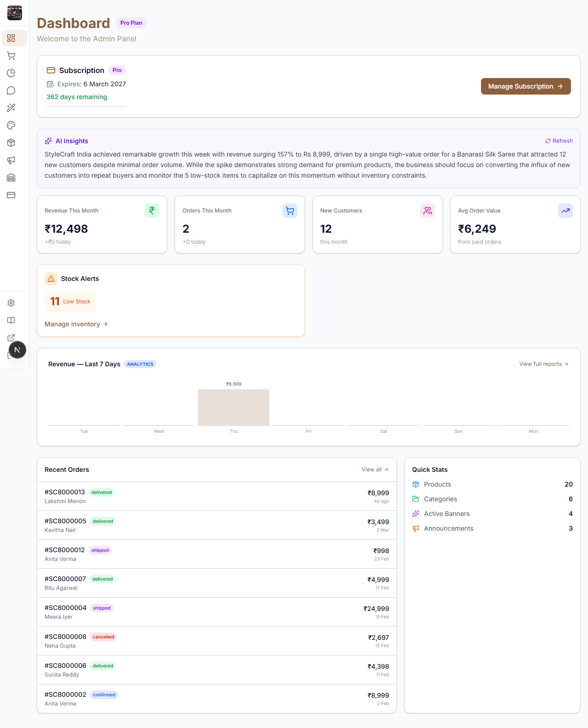The width and height of the screenshot is (588, 728).
Task: Click the shipped tag on order #SC8000004
Action: [x=102, y=608]
